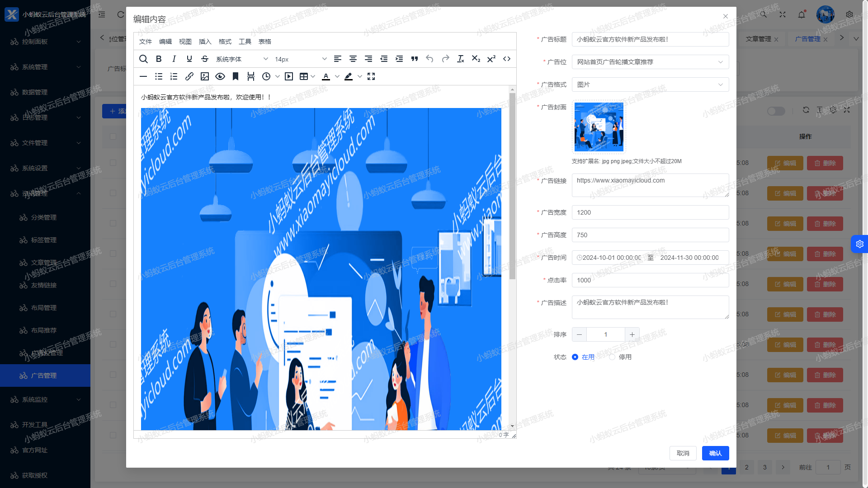Check the table header select-all checkbox

[113, 136]
